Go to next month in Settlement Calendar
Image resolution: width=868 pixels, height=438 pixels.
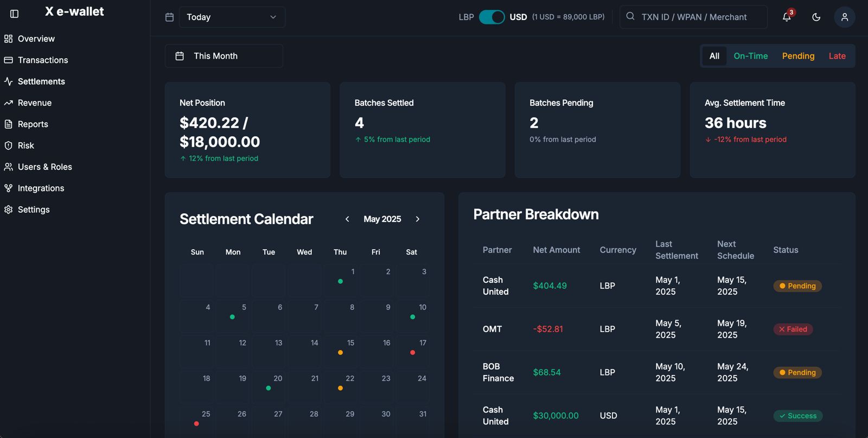click(417, 219)
